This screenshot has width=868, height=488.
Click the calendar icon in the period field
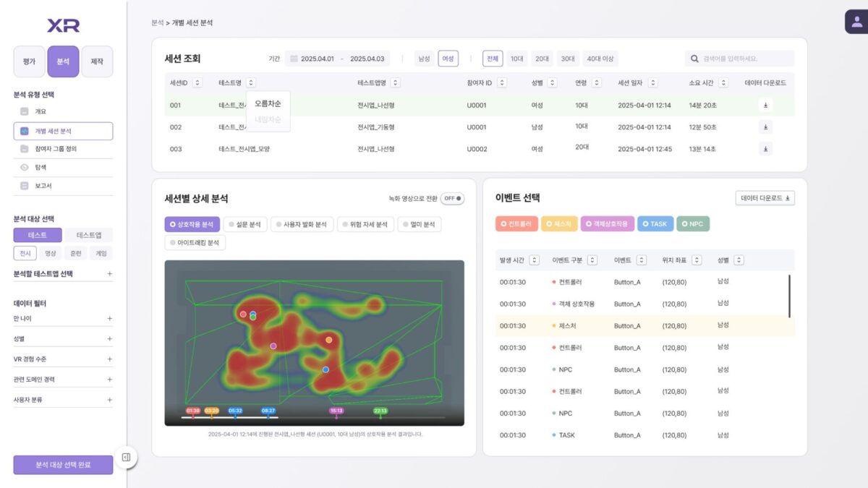tap(294, 59)
